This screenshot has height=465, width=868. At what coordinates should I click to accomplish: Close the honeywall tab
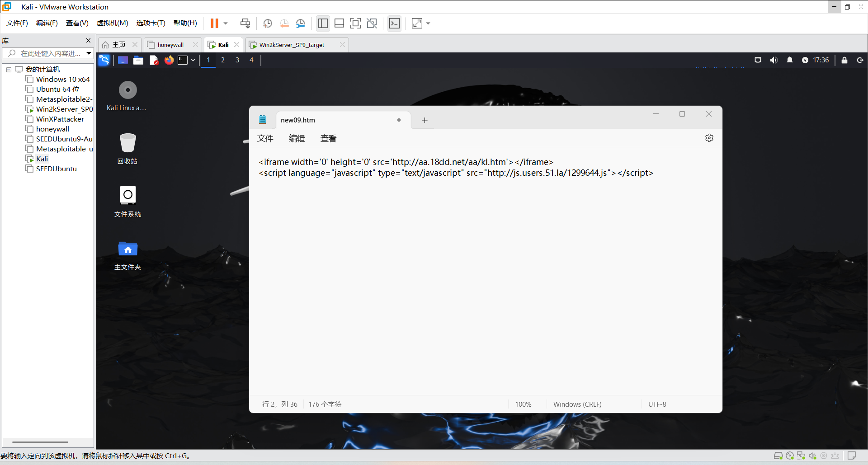point(195,45)
